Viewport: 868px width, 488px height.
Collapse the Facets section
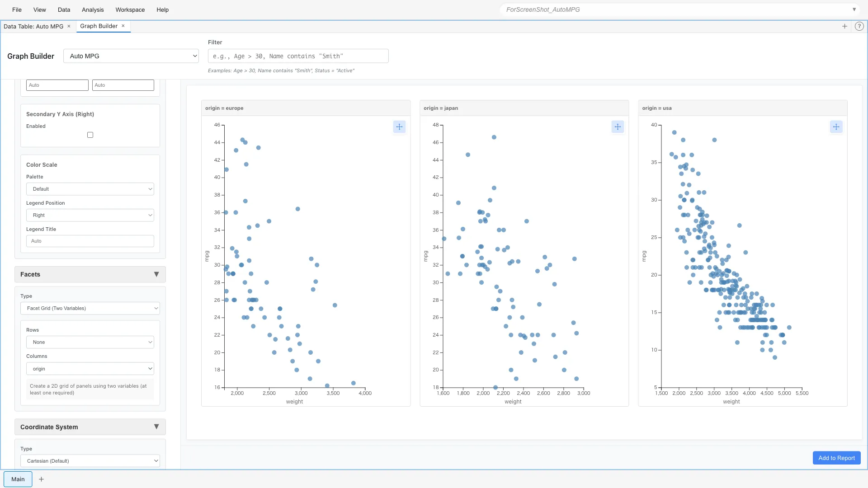coord(156,274)
